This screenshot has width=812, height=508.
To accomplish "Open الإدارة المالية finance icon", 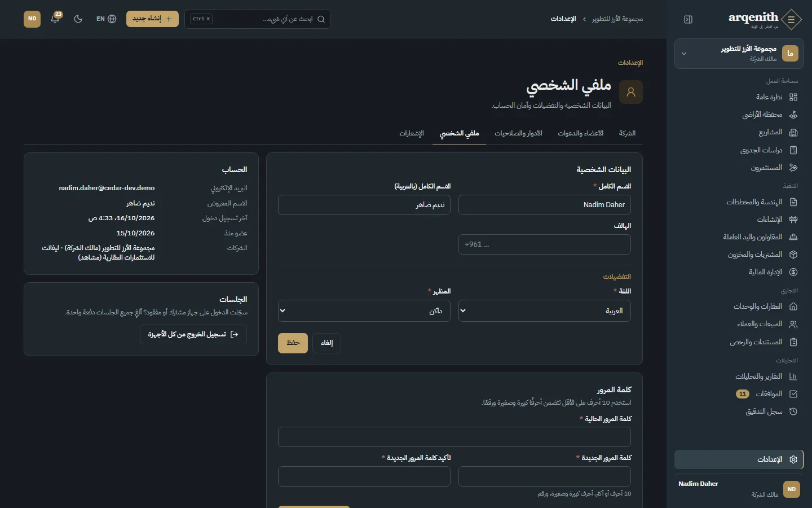I will pos(793,272).
